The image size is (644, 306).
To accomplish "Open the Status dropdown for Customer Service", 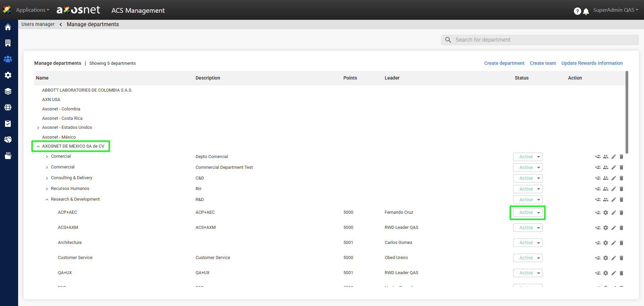I will point(528,258).
